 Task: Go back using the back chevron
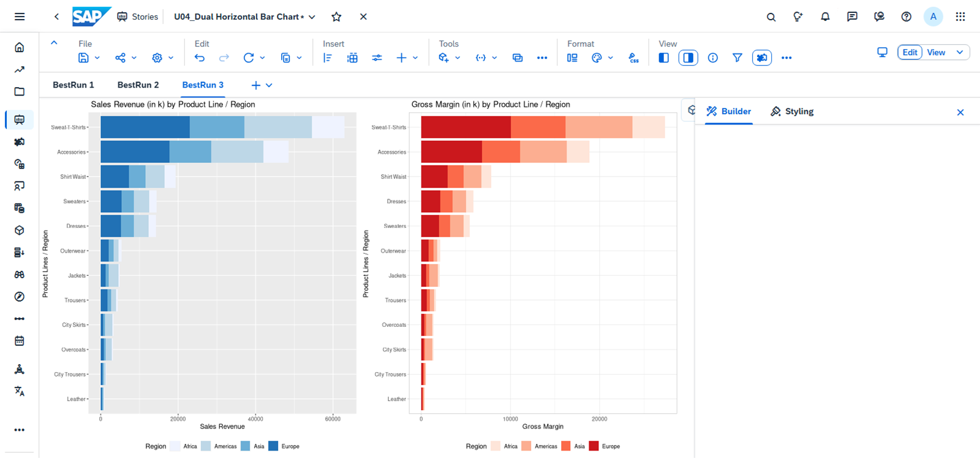[56, 17]
